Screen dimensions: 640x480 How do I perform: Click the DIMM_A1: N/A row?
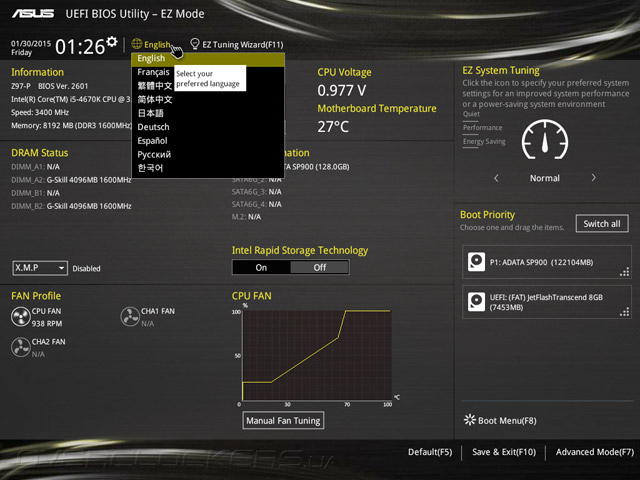[x=36, y=167]
